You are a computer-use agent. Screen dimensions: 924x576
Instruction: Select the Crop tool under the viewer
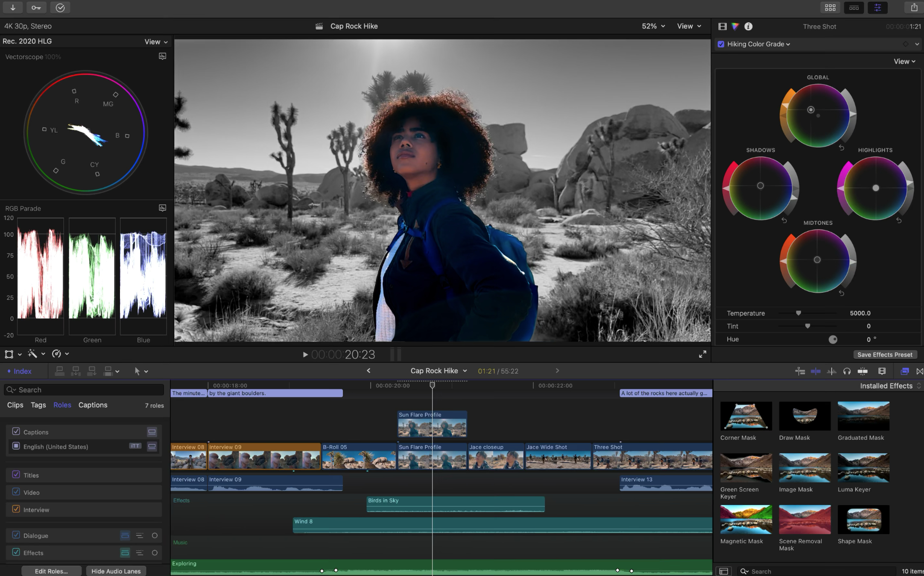coord(9,354)
